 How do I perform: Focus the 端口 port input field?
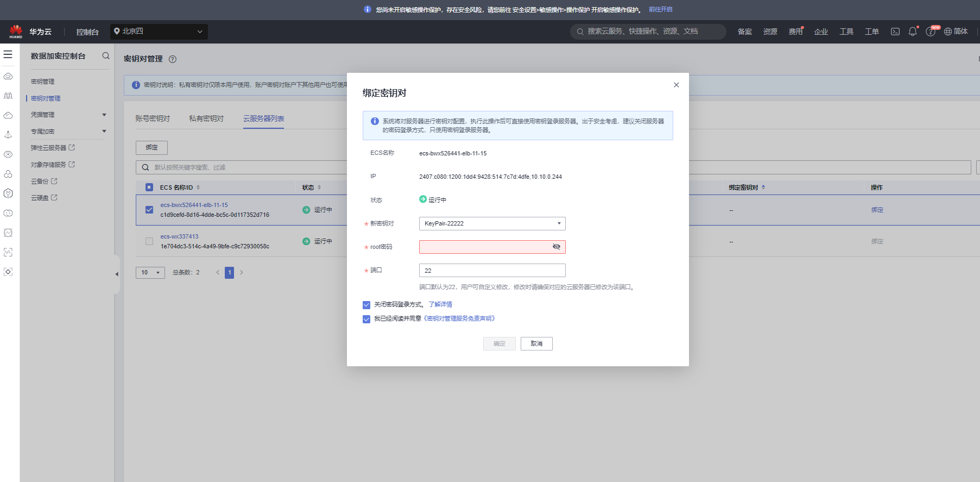tap(492, 270)
